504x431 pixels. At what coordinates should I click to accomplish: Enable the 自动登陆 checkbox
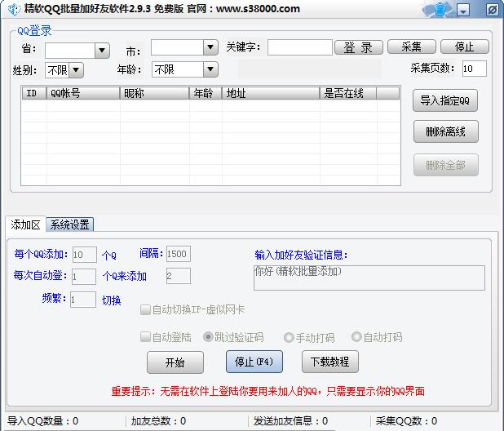tap(145, 336)
